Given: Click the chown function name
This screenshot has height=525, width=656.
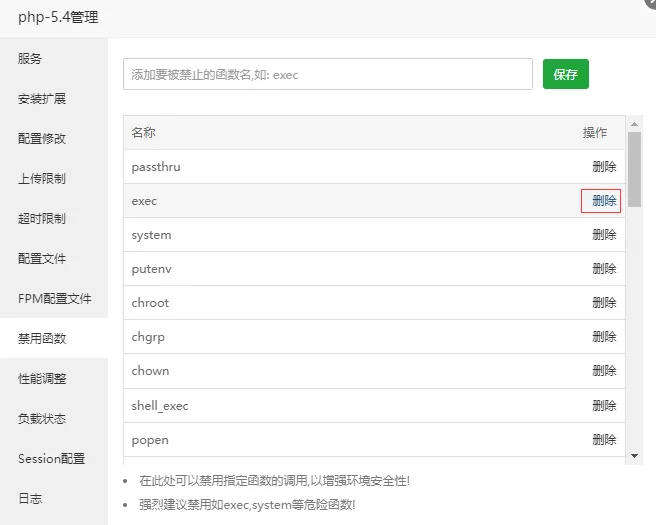Looking at the screenshot, I should [150, 371].
